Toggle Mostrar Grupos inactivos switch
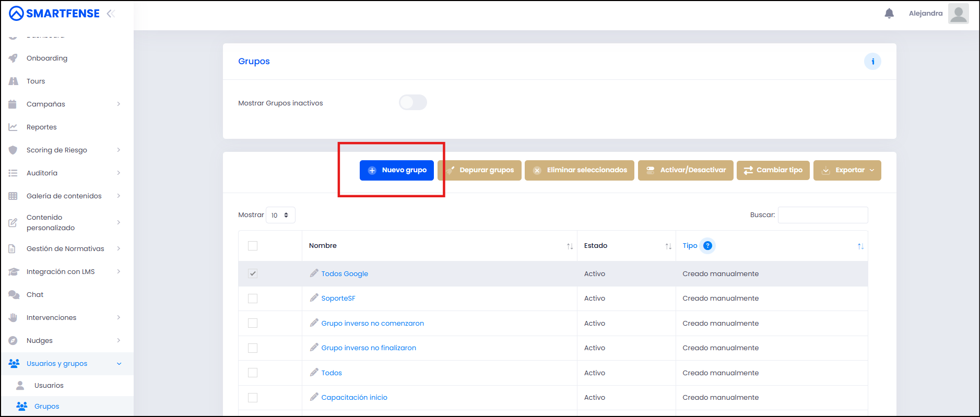980x417 pixels. coord(413,102)
